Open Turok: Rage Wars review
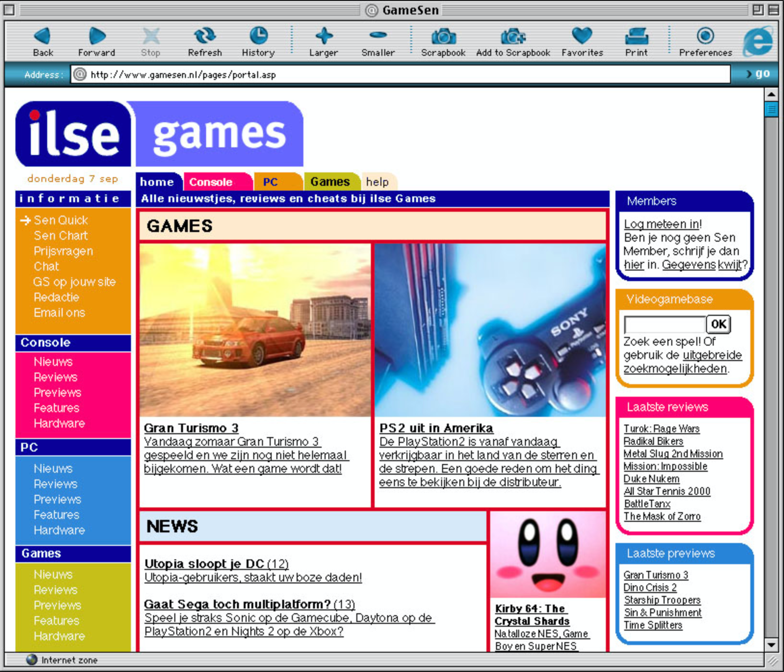 point(661,428)
